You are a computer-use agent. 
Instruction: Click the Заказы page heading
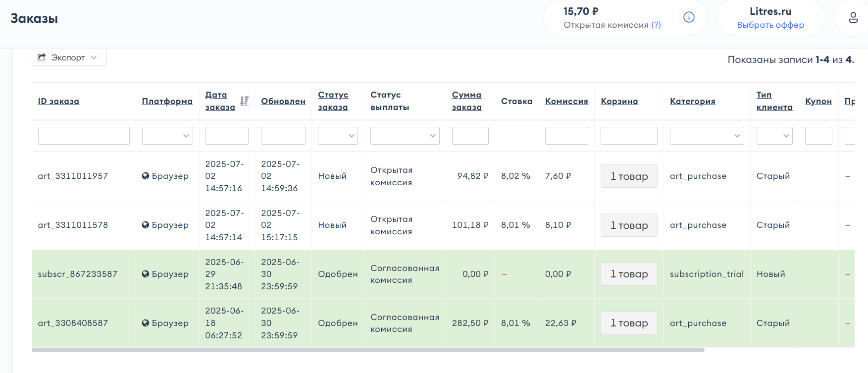(x=34, y=19)
